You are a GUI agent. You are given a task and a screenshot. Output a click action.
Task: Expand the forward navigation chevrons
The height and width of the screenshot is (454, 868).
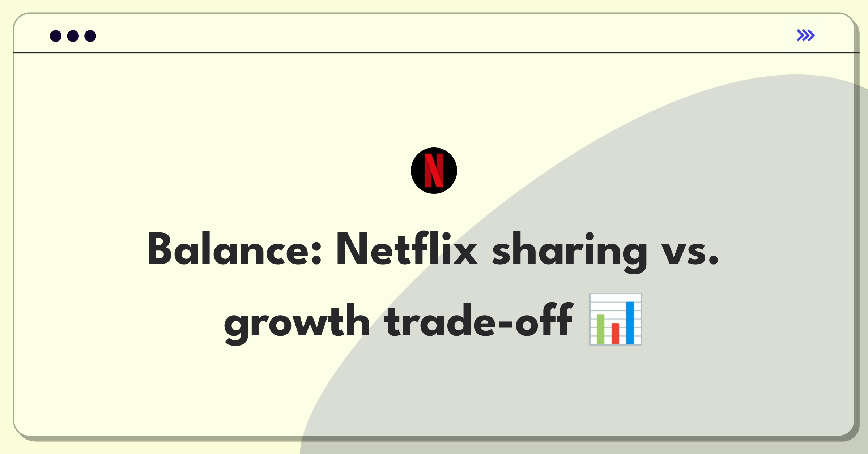pos(806,35)
